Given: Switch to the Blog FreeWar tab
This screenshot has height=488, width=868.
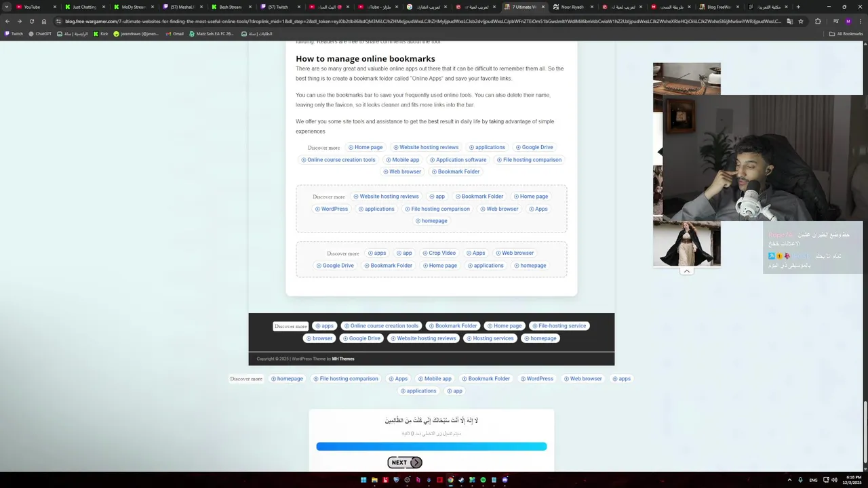Looking at the screenshot, I should [x=719, y=7].
